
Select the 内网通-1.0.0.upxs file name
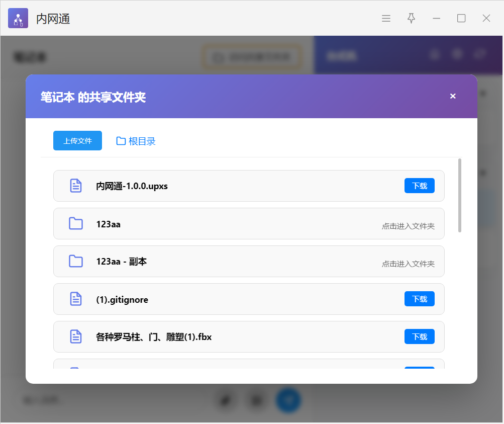(x=132, y=186)
